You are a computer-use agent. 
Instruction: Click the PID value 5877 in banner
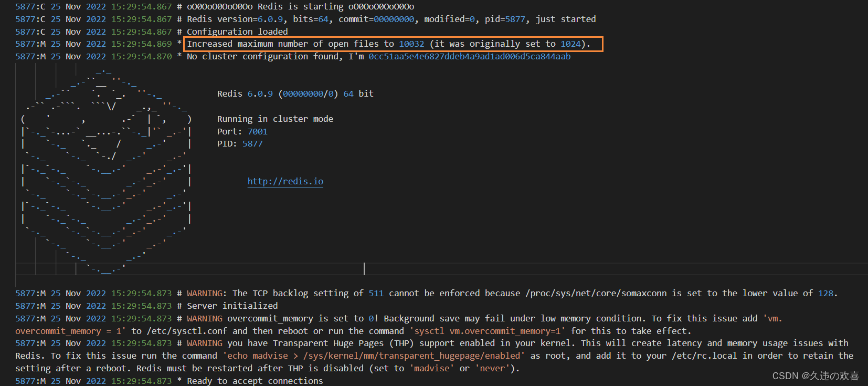click(252, 143)
